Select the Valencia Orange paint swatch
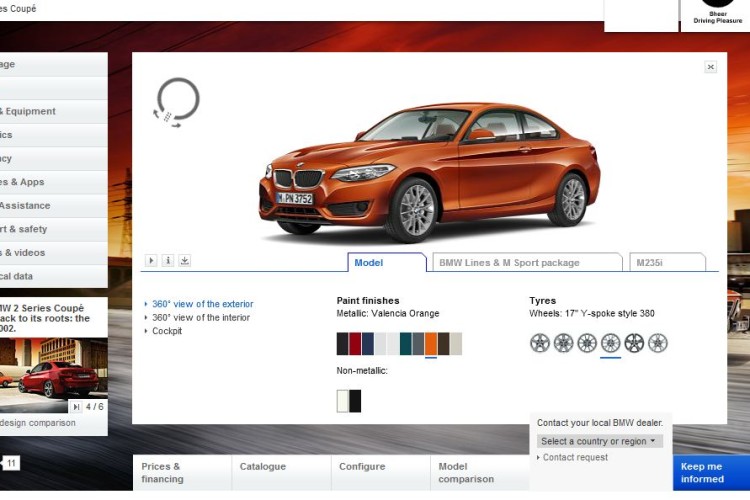 tap(430, 344)
